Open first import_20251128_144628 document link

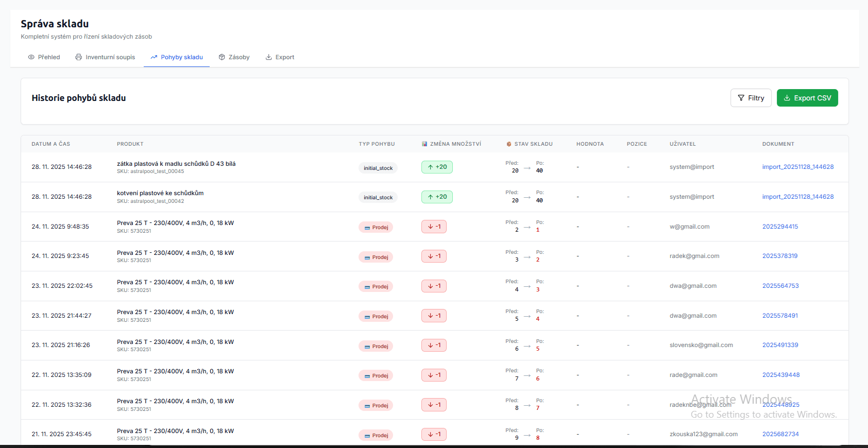click(797, 167)
